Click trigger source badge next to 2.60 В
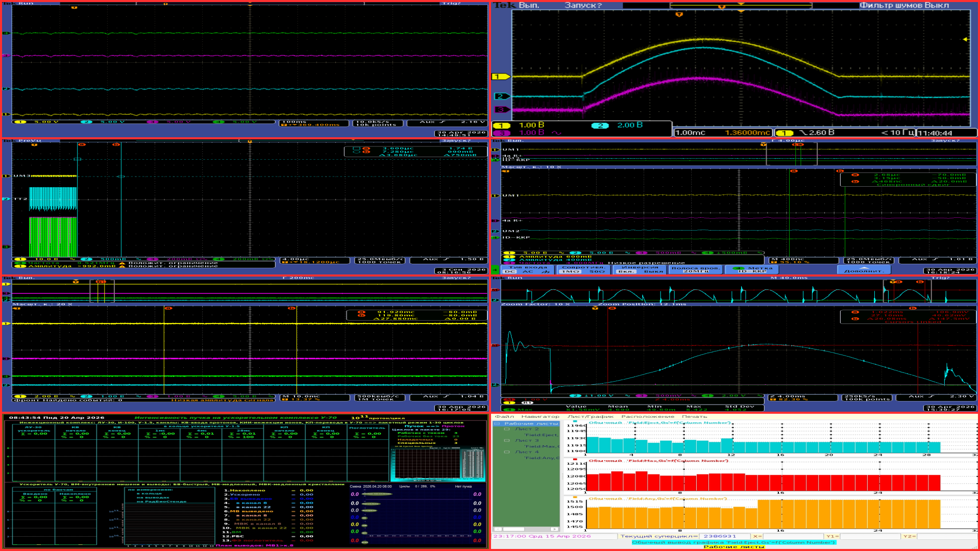The width and height of the screenshot is (980, 551). (x=785, y=133)
